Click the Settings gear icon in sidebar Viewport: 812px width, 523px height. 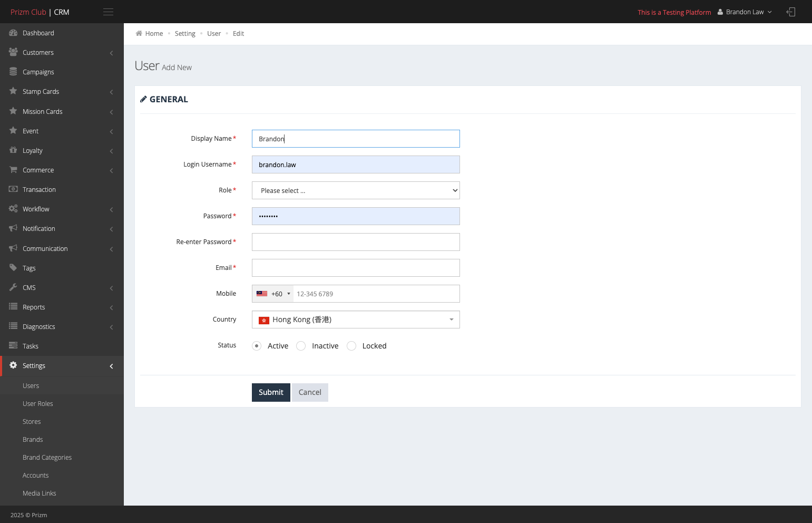pos(13,365)
